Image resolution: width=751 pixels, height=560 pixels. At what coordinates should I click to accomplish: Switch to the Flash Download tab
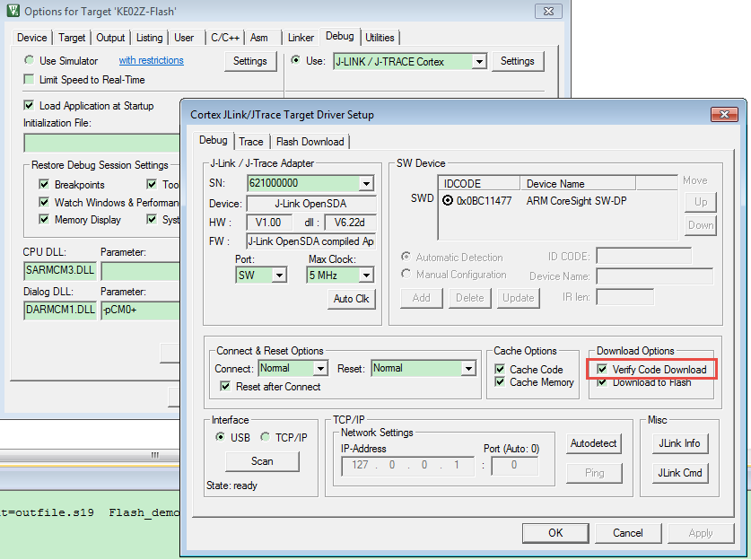point(310,142)
